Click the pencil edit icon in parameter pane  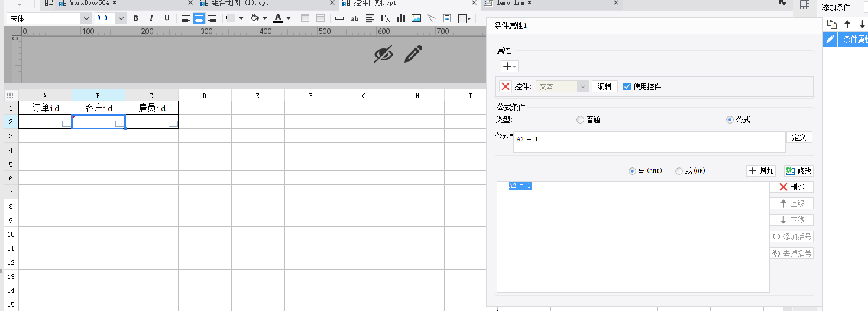(413, 54)
